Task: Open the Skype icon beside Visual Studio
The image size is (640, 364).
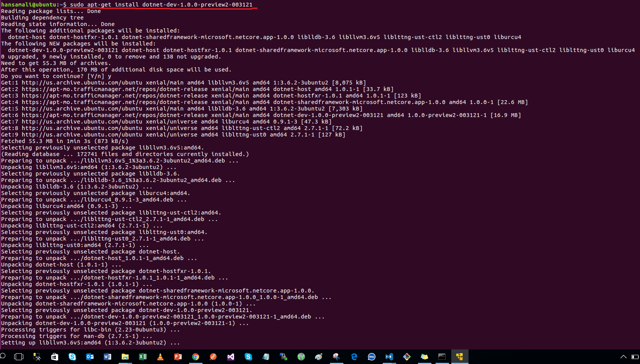Action: [x=248, y=357]
